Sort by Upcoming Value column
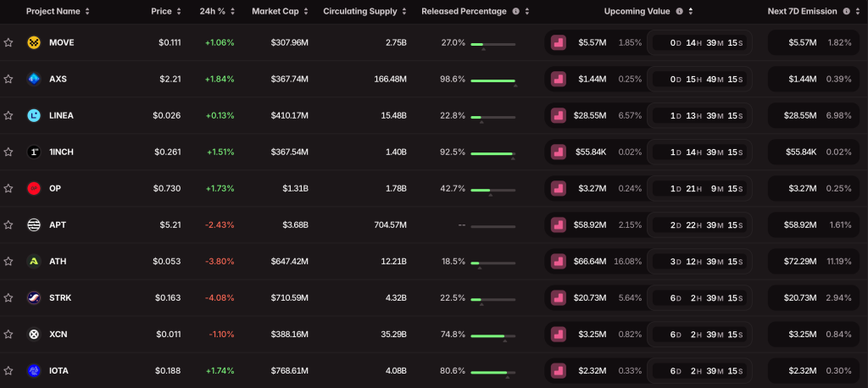868x388 pixels. pyautogui.click(x=643, y=12)
